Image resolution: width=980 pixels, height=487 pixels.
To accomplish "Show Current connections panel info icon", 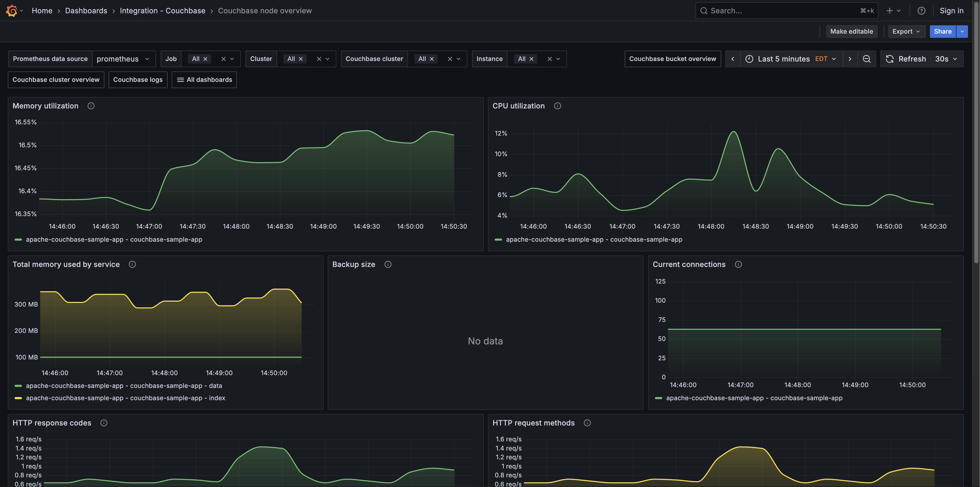I will [738, 265].
